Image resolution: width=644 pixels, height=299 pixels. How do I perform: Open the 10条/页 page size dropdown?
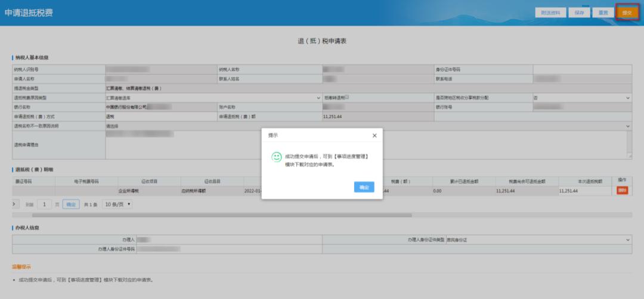(x=117, y=204)
